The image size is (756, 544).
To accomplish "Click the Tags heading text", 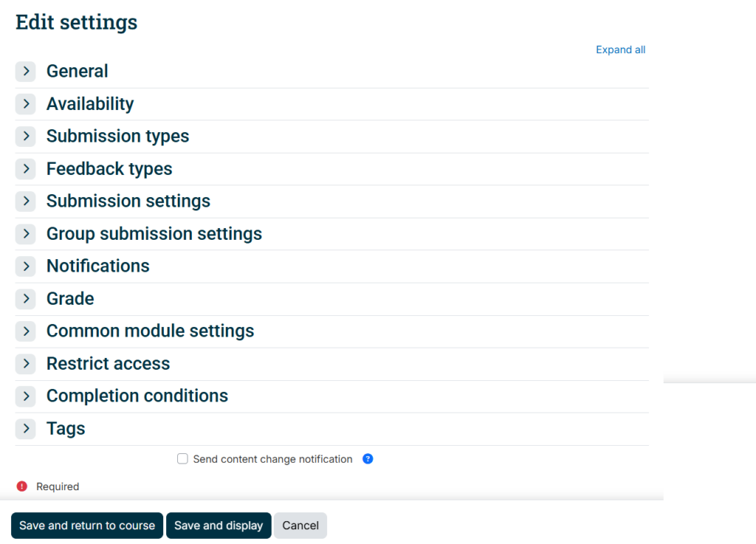I will [66, 429].
